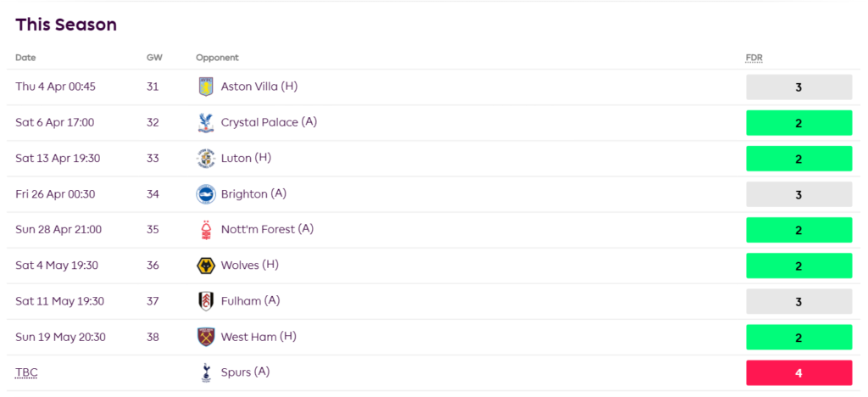Screen dimensions: 868x397
Task: Click the Spurs cockerel crest
Action: point(206,372)
